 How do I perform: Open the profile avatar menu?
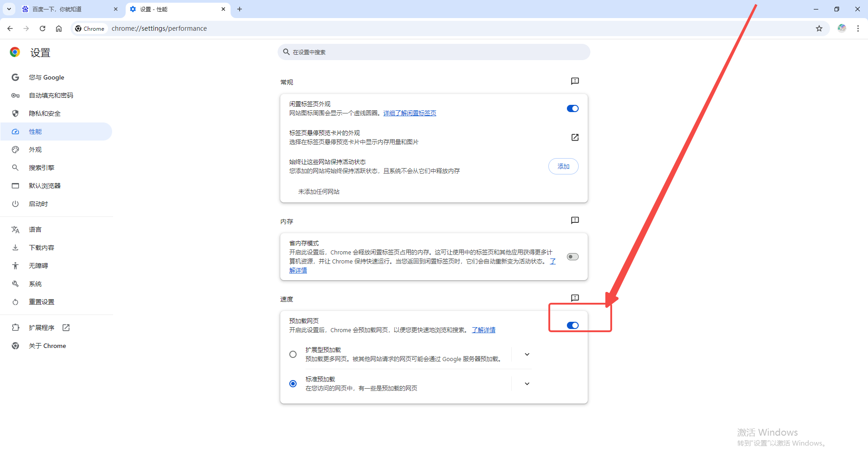[x=842, y=28]
